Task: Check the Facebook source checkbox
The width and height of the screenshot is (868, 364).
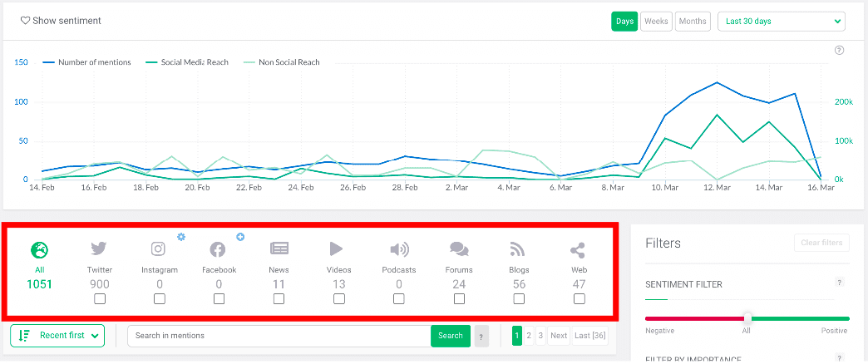Action: point(219,298)
